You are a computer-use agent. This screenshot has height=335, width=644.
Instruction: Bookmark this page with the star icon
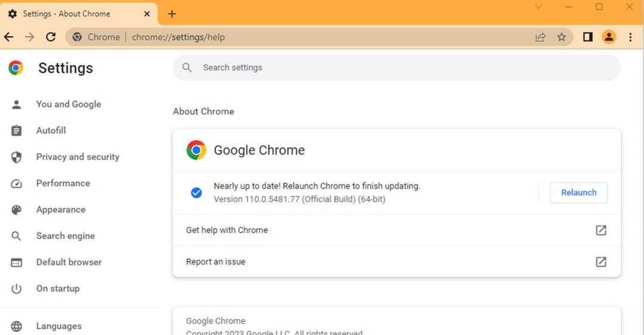[x=562, y=37]
